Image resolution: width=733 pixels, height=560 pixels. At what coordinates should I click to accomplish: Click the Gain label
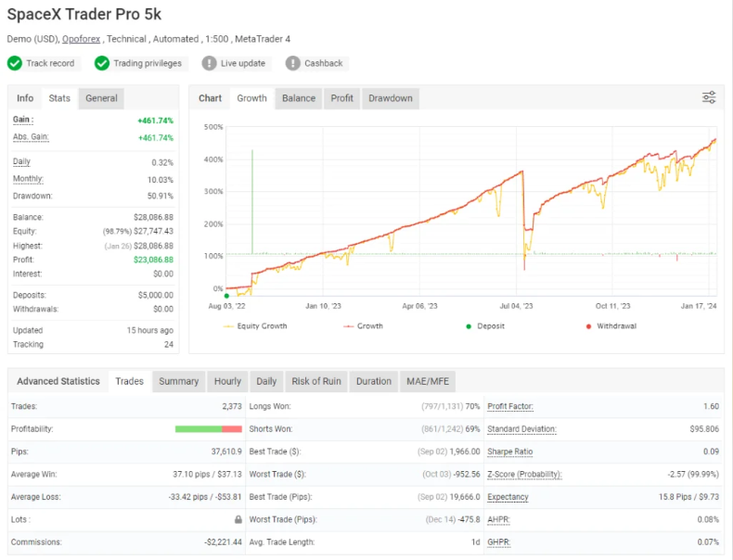[x=23, y=120]
